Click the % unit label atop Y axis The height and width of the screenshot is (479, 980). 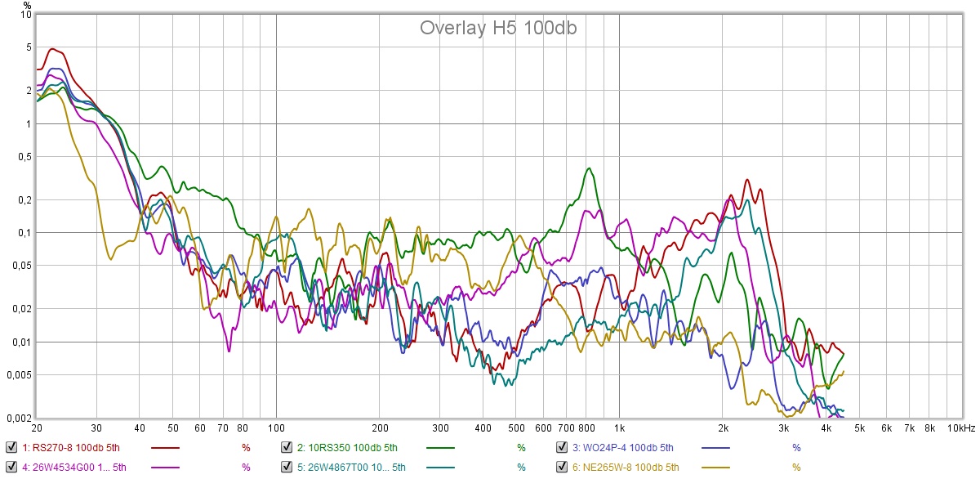(27, 6)
